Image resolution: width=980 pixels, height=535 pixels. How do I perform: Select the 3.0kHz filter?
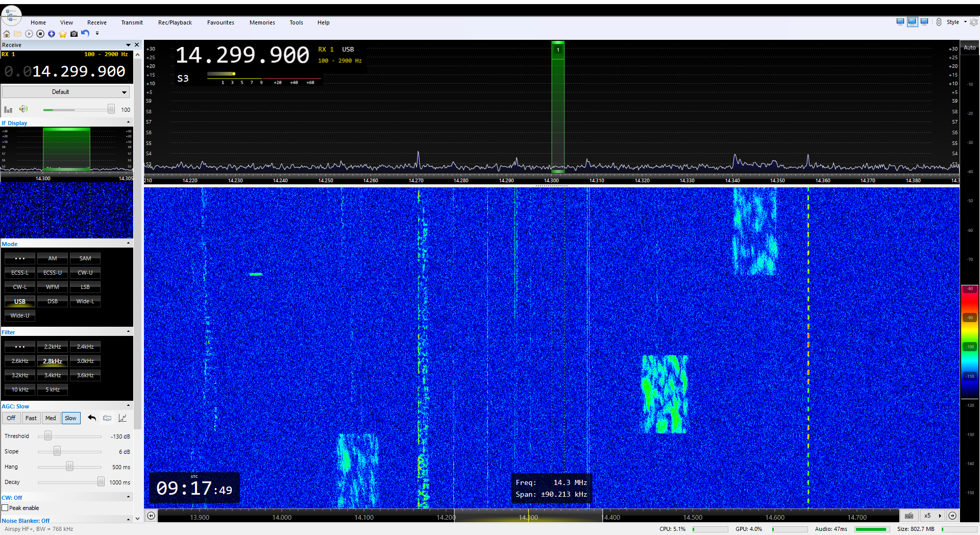click(x=85, y=361)
